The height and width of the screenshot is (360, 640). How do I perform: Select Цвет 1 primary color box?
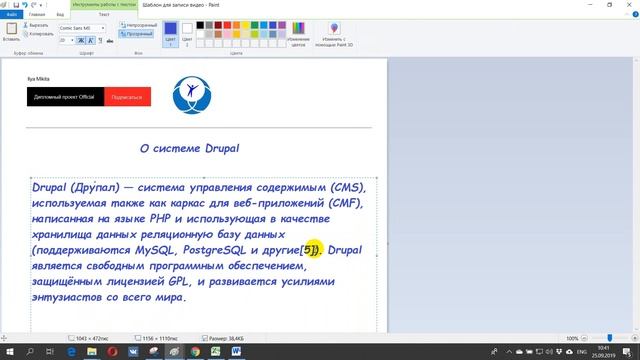pos(171,33)
